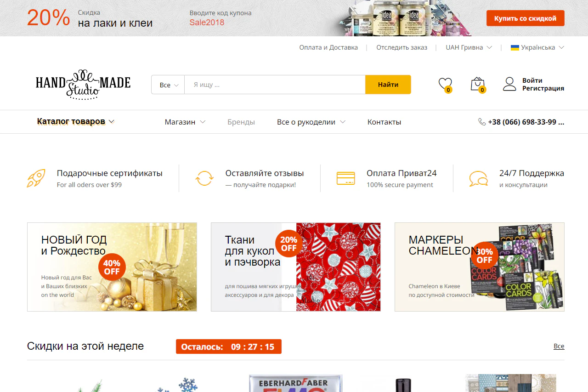Image resolution: width=588 pixels, height=392 pixels.
Task: Expand the UAH Гривна currency dropdown
Action: (x=469, y=47)
